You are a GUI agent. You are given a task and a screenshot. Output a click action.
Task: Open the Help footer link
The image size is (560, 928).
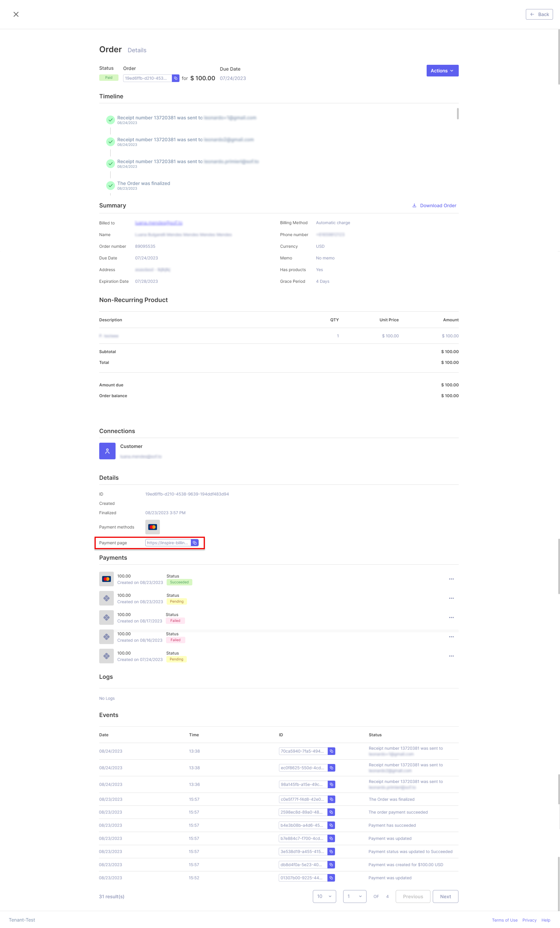546,920
